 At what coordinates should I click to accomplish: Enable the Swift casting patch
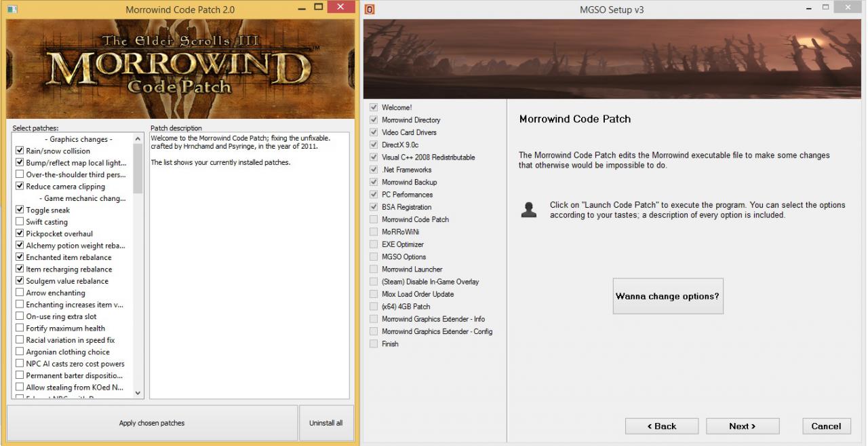20,222
